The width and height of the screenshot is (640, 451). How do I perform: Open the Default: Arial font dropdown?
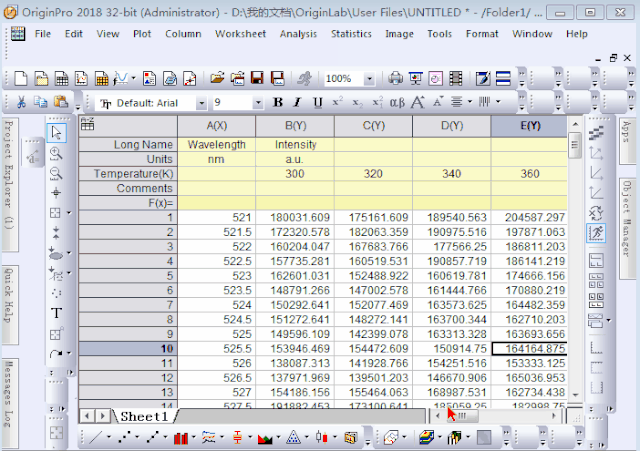click(201, 102)
